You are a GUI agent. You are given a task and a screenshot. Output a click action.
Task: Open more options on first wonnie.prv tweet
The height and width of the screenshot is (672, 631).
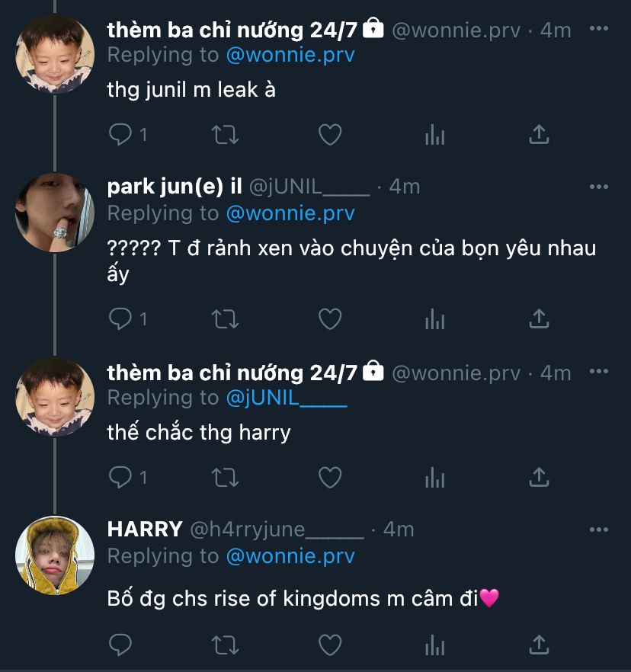[599, 29]
